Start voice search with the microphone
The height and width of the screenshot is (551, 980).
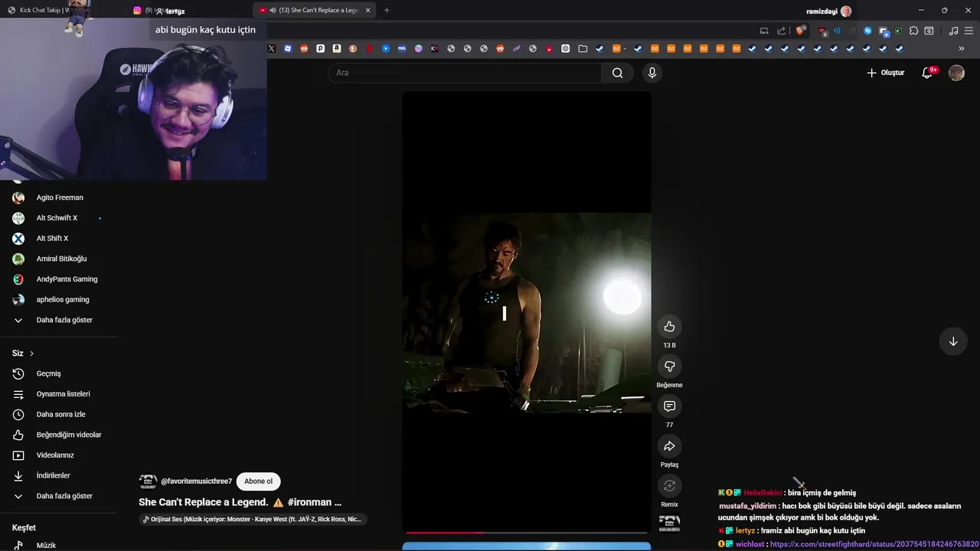pyautogui.click(x=652, y=73)
